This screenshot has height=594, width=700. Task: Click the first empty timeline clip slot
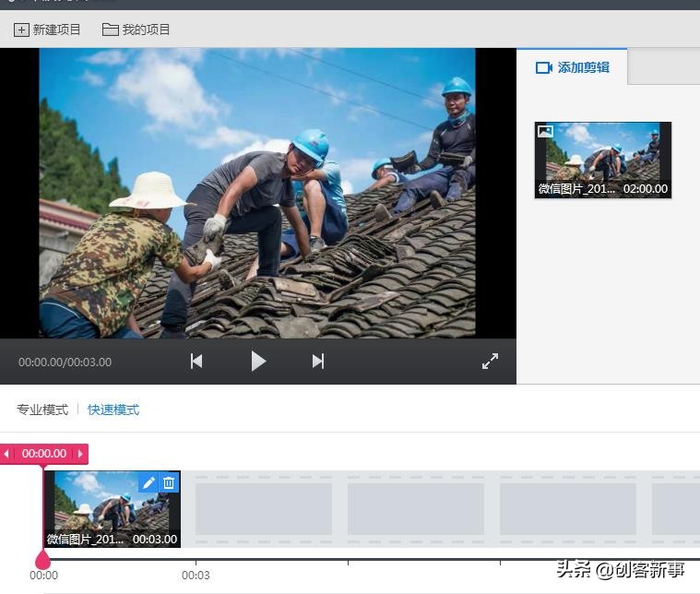click(x=264, y=509)
